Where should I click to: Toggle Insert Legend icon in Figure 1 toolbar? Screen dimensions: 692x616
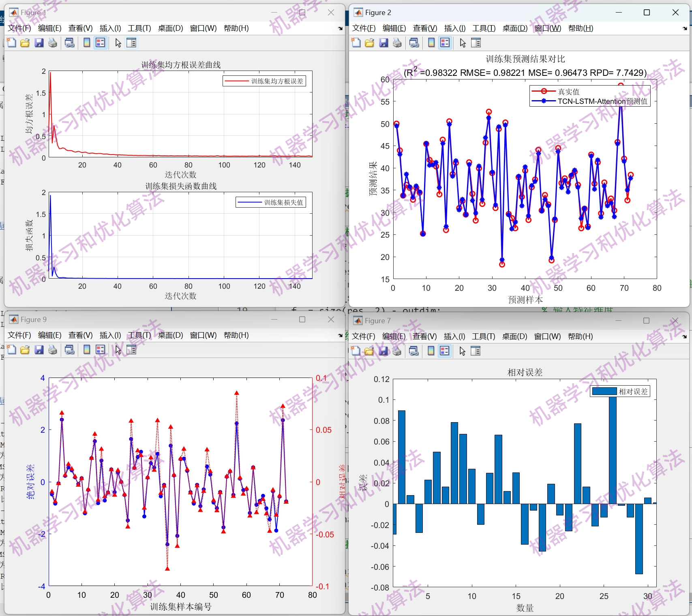(101, 43)
